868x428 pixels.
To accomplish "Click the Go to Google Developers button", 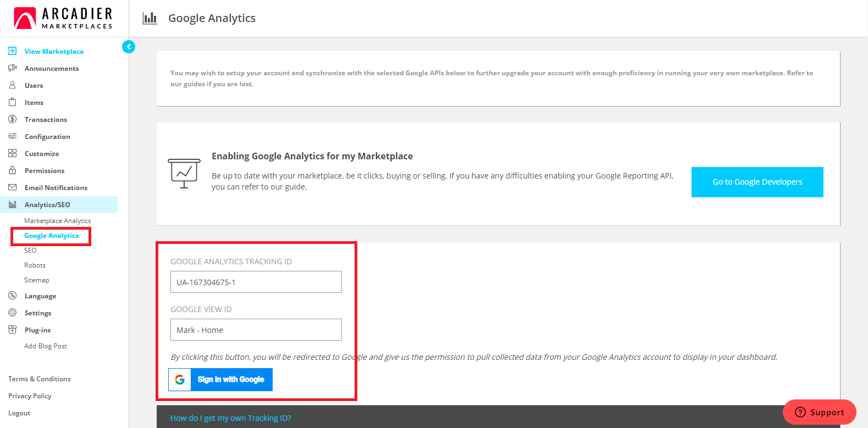I will [758, 182].
